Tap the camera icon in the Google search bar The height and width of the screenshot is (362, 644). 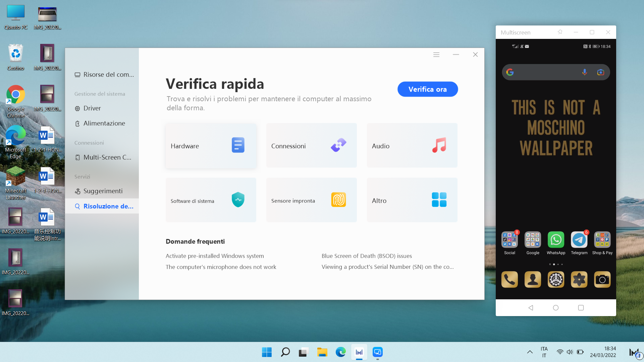601,72
